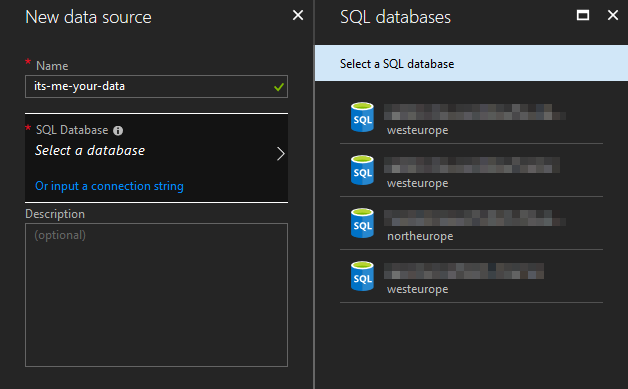The image size is (628, 389).
Task: Select the first westeurope database entry
Action: 471,117
